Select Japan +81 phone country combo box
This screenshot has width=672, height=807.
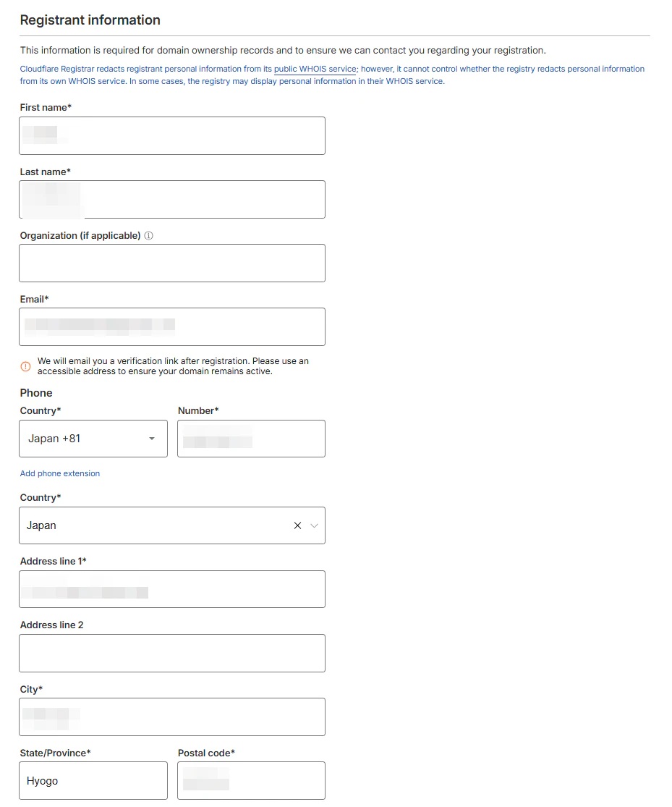93,439
